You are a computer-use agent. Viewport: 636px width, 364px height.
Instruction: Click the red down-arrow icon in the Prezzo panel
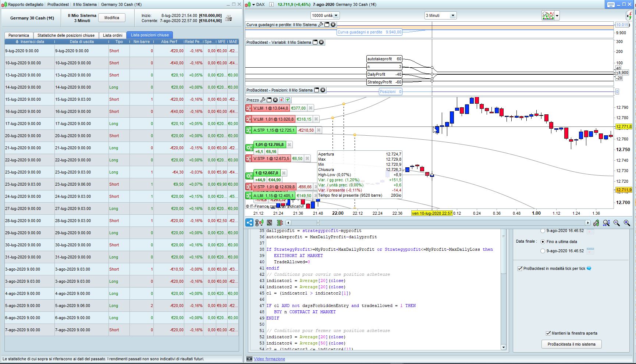click(x=281, y=100)
